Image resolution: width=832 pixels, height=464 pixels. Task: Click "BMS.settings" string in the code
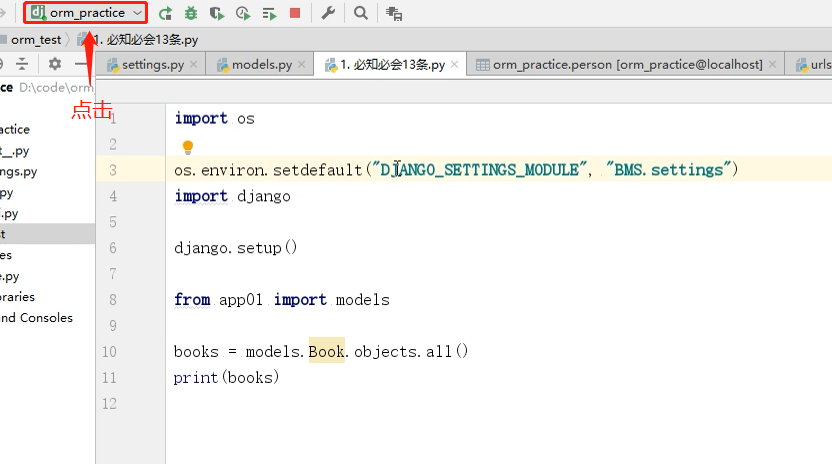pyautogui.click(x=667, y=170)
